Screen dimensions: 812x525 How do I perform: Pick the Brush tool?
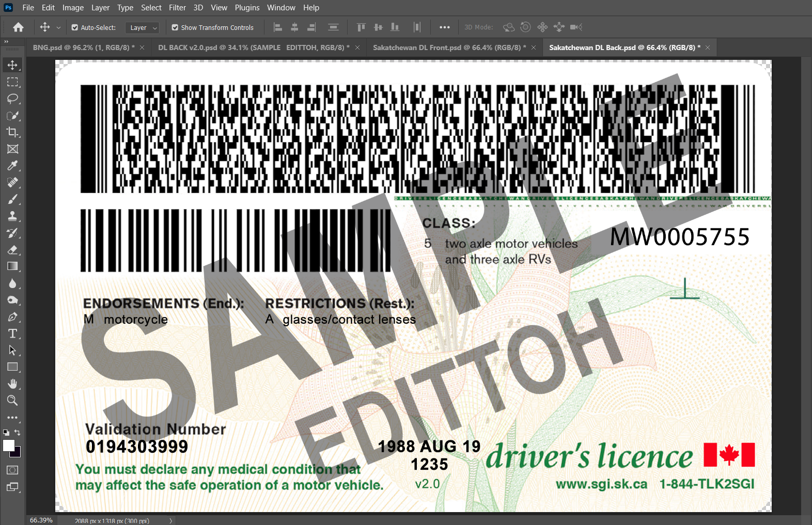tap(12, 199)
